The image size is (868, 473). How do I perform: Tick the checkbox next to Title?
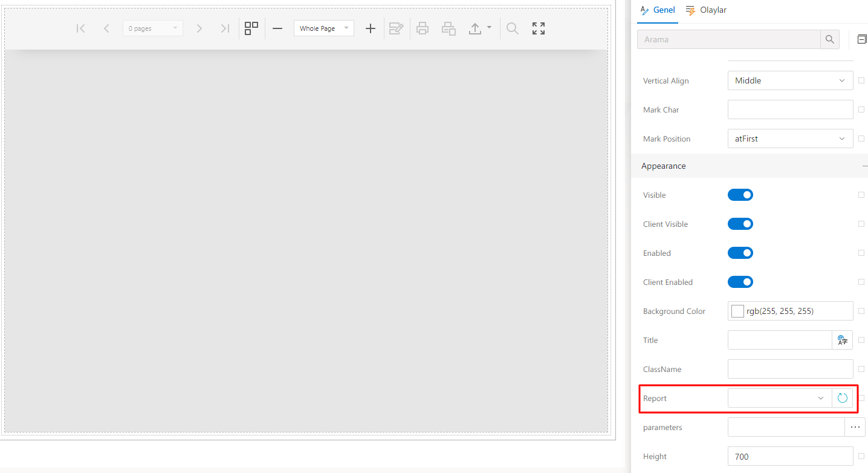pyautogui.click(x=861, y=340)
